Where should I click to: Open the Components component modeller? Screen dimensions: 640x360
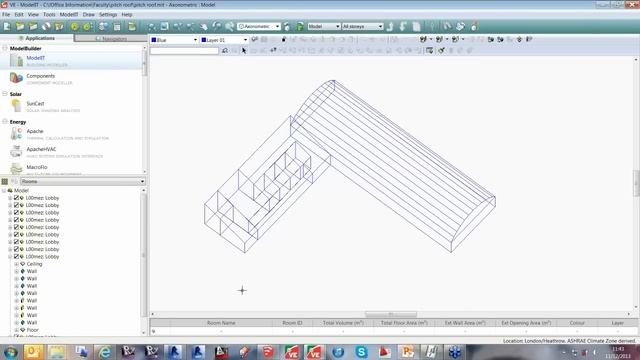40,76
